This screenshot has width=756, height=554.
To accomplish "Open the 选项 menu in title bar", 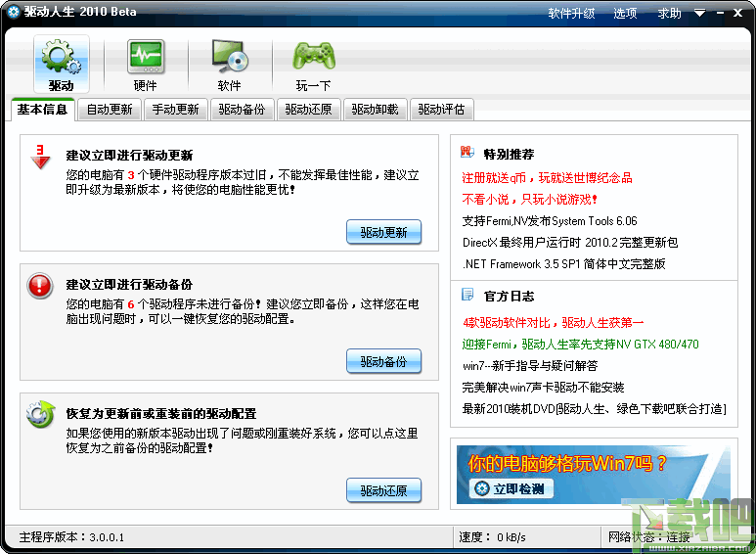I will click(x=625, y=14).
